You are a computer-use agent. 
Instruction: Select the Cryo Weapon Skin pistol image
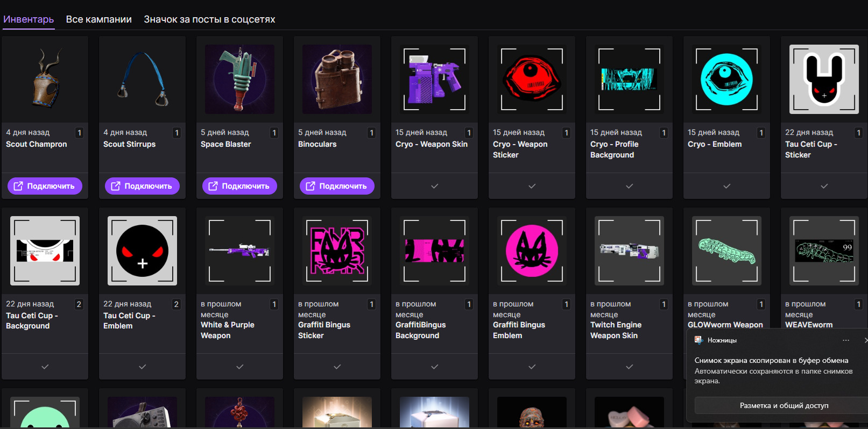434,79
